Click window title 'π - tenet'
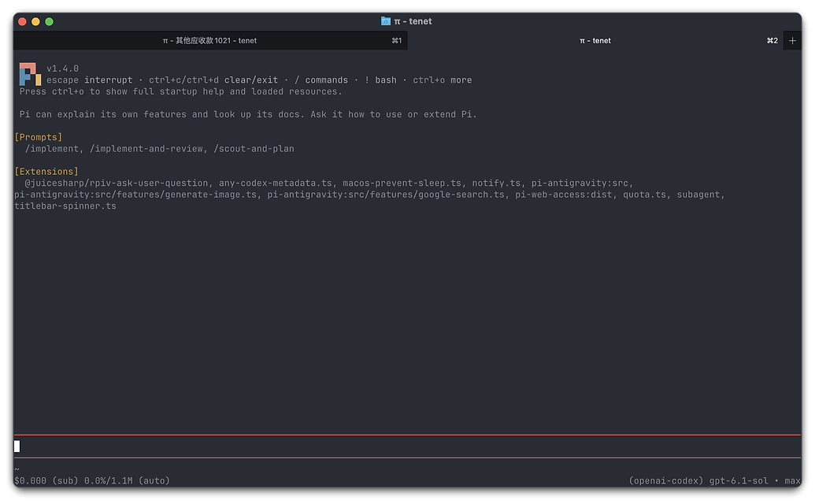The image size is (815, 504). 413,21
